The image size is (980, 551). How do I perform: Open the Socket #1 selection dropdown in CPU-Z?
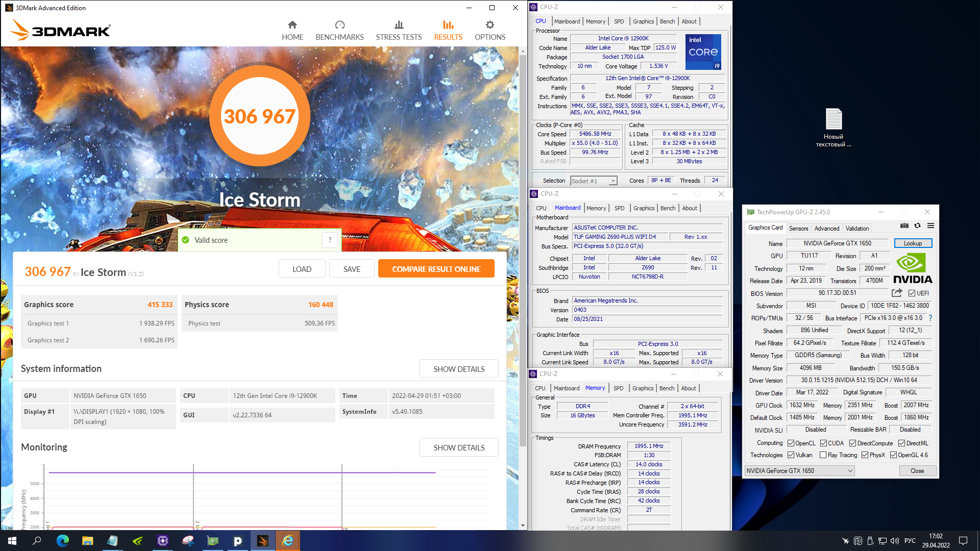pos(594,181)
